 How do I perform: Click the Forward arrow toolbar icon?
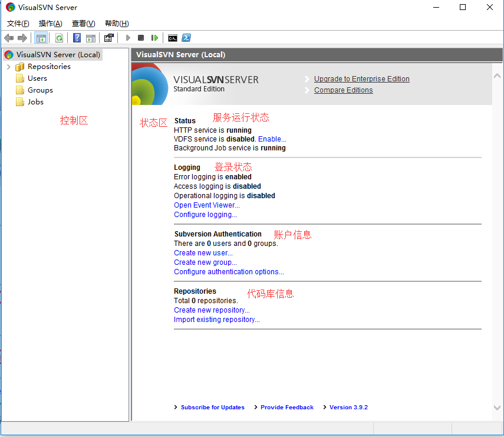point(22,38)
